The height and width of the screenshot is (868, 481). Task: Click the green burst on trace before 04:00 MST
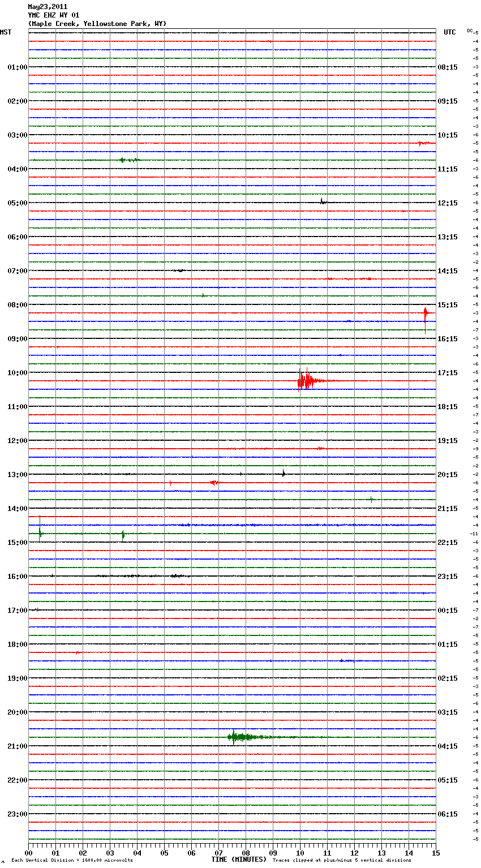coord(127,160)
